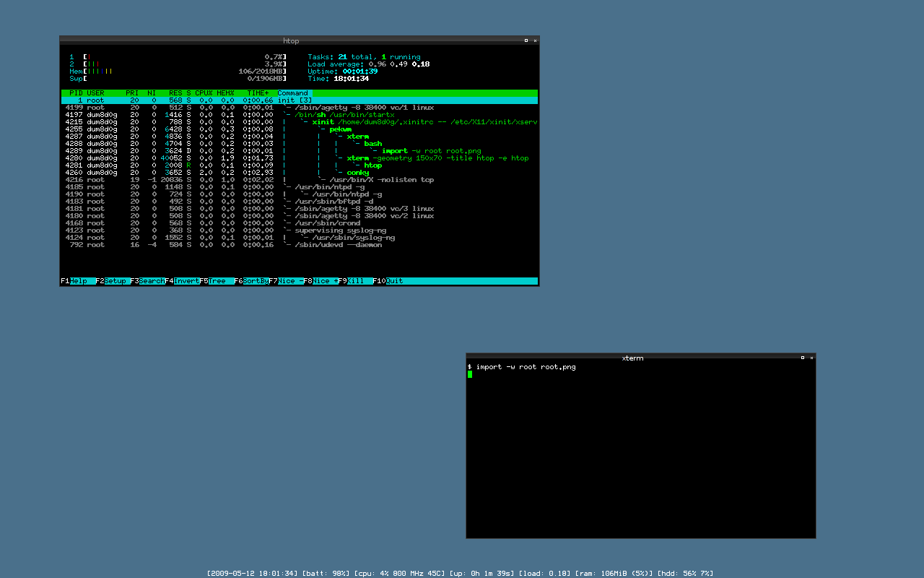Click the x button in htop title bar
Screen dimensions: 924x578
coord(535,41)
